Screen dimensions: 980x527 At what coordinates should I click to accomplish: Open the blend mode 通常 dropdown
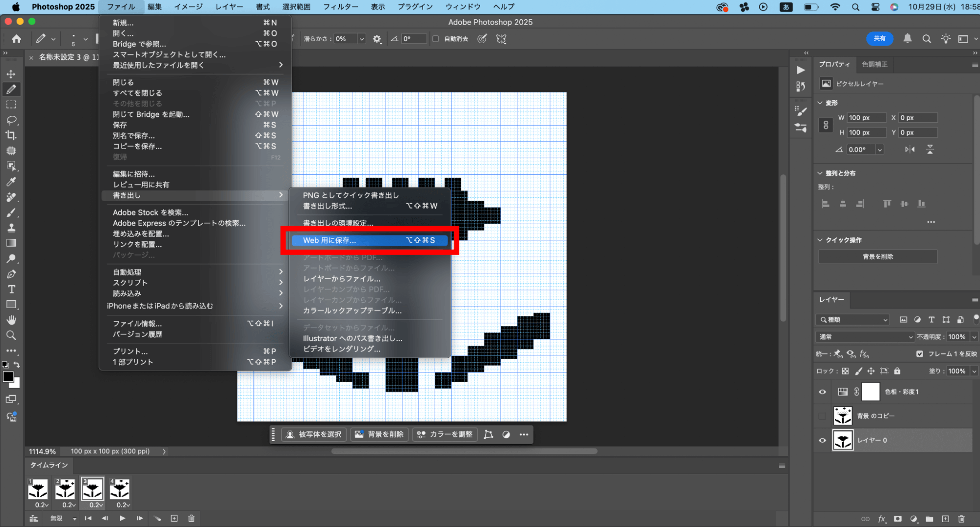click(x=865, y=337)
